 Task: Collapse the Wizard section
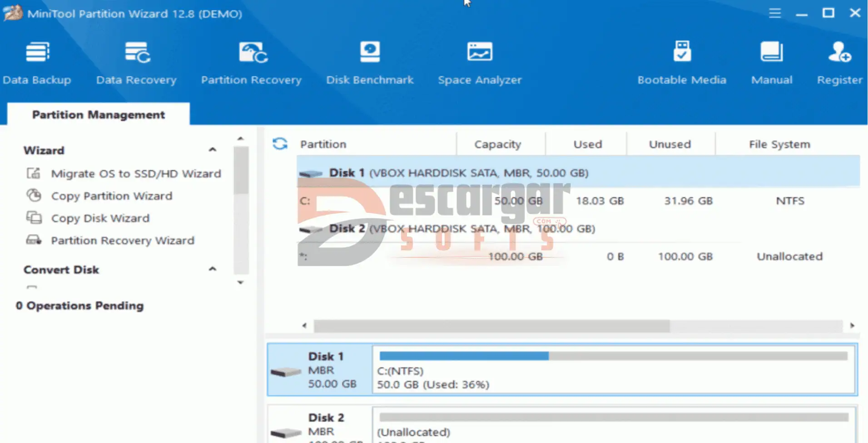pos(212,150)
